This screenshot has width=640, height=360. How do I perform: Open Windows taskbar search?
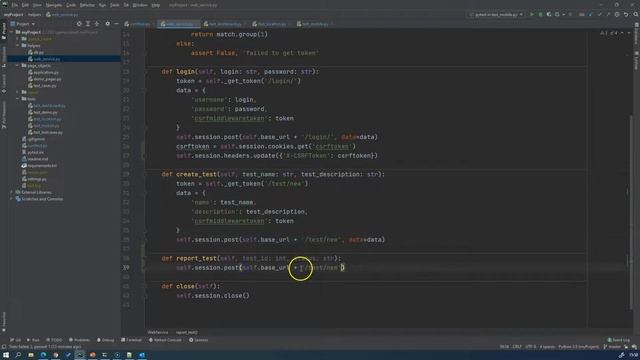coord(18,355)
